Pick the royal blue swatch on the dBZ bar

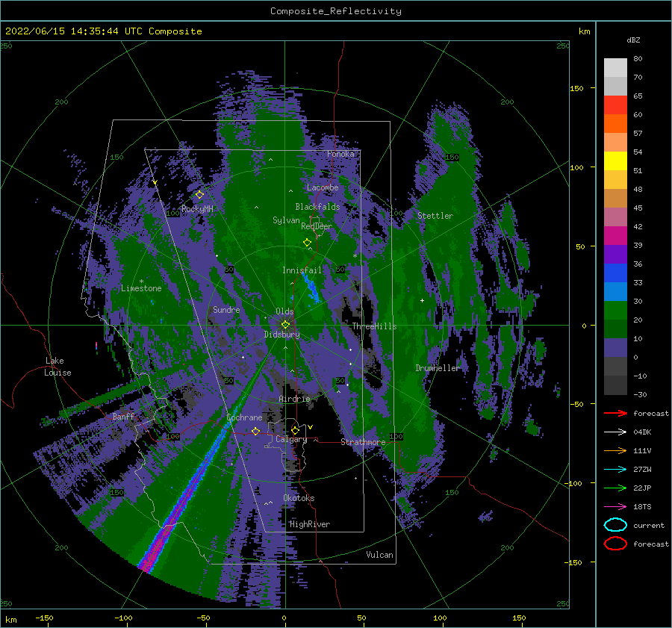tap(615, 273)
